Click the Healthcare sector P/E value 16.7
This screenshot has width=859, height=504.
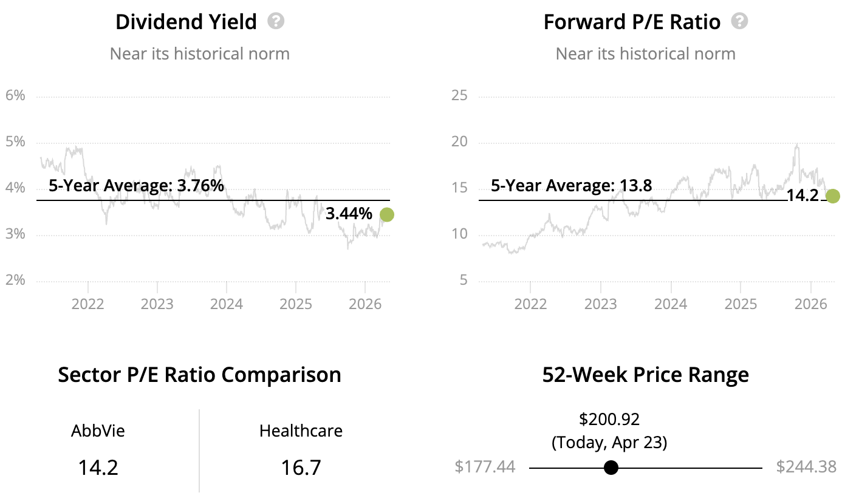[301, 468]
